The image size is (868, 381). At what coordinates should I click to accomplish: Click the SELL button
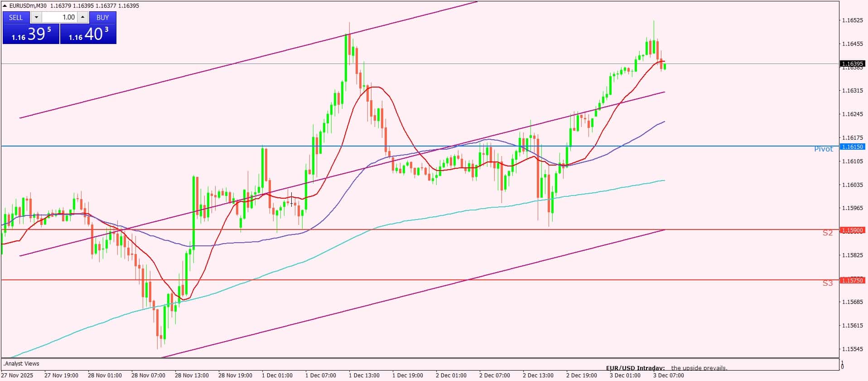[16, 17]
